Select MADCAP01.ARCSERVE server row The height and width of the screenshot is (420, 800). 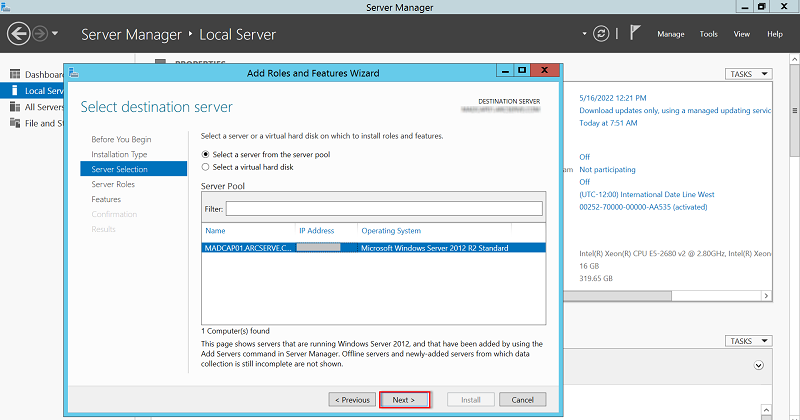pyautogui.click(x=373, y=248)
